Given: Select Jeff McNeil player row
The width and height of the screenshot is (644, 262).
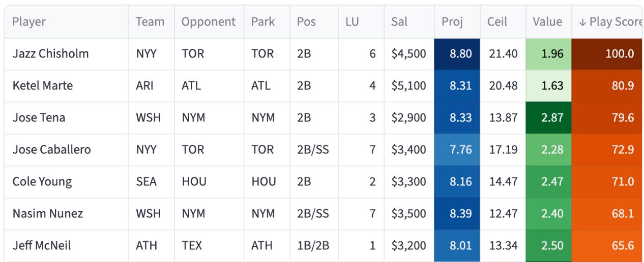Looking at the screenshot, I should click(324, 246).
